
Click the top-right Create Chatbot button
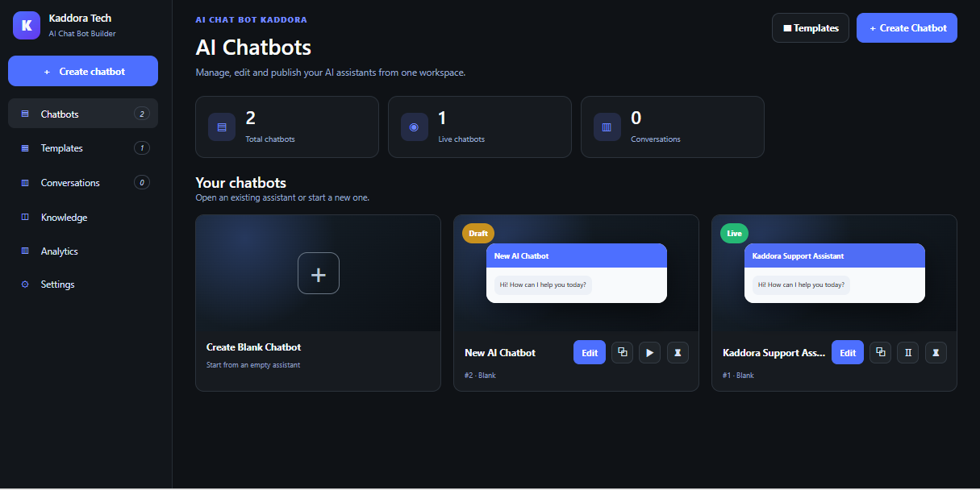coord(907,27)
